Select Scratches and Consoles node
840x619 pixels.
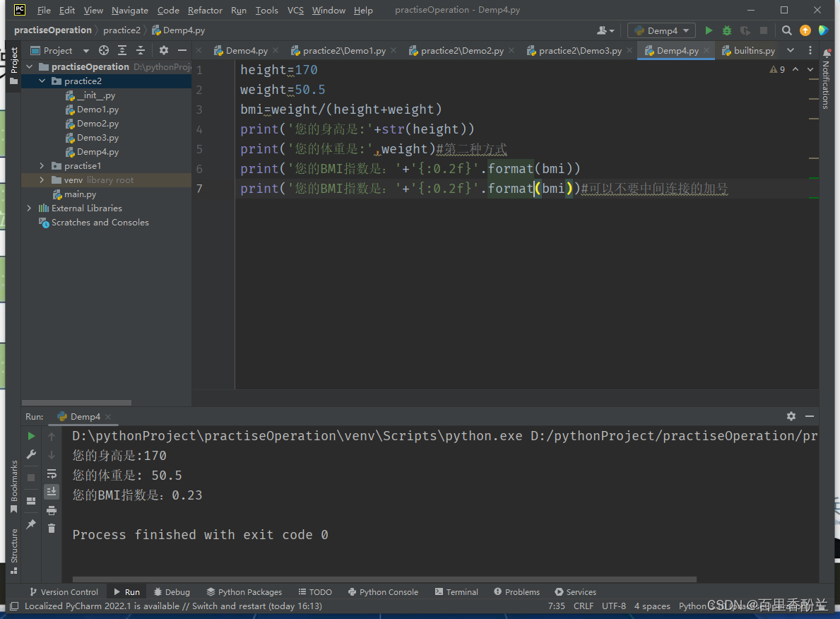(x=100, y=223)
